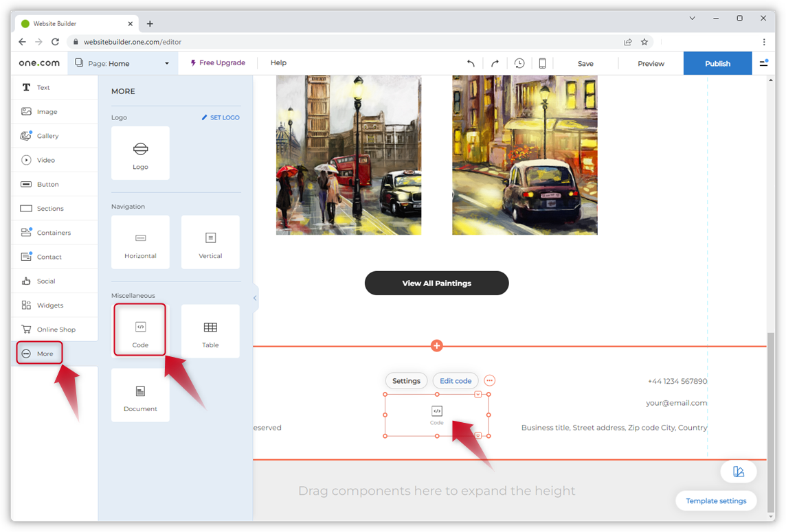Add a section with the plus icon
Image resolution: width=786 pixels, height=532 pixels.
436,346
